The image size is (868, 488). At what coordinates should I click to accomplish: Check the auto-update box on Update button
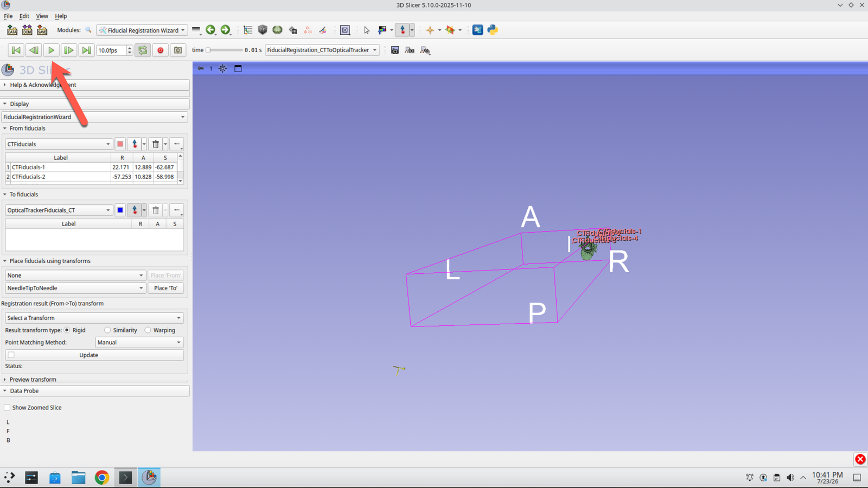coord(11,355)
